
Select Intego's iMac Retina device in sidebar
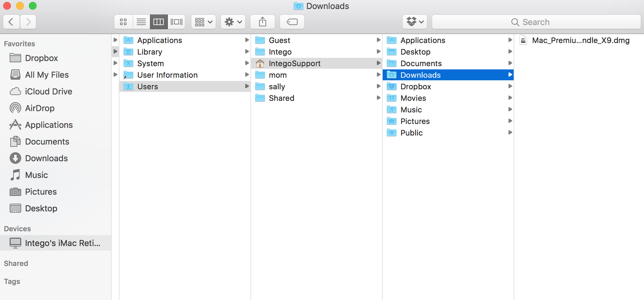click(x=56, y=243)
